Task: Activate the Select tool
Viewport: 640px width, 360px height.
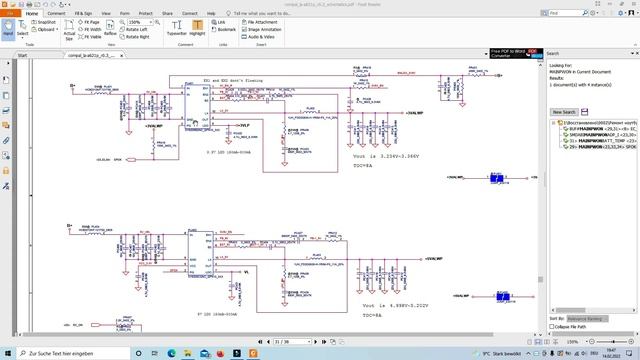Action: [x=22, y=29]
